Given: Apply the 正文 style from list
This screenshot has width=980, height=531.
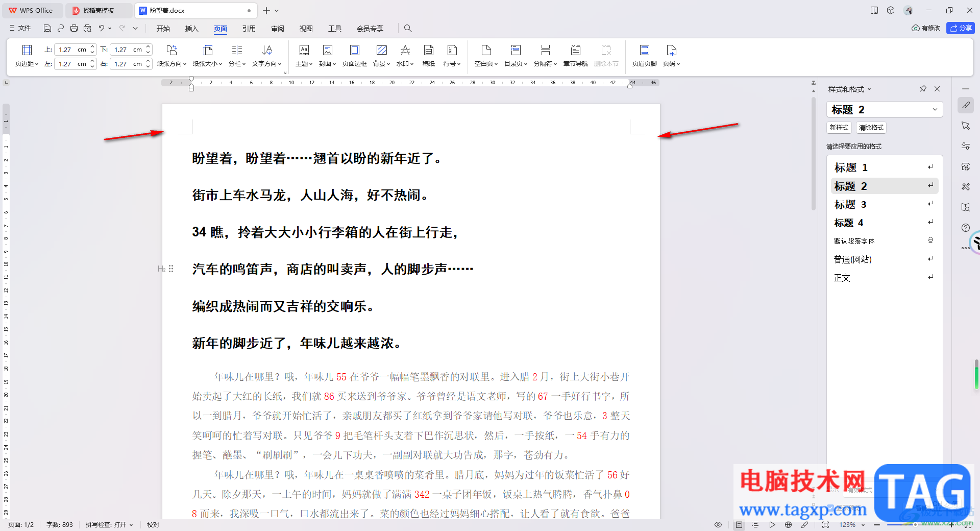Looking at the screenshot, I should [x=885, y=278].
